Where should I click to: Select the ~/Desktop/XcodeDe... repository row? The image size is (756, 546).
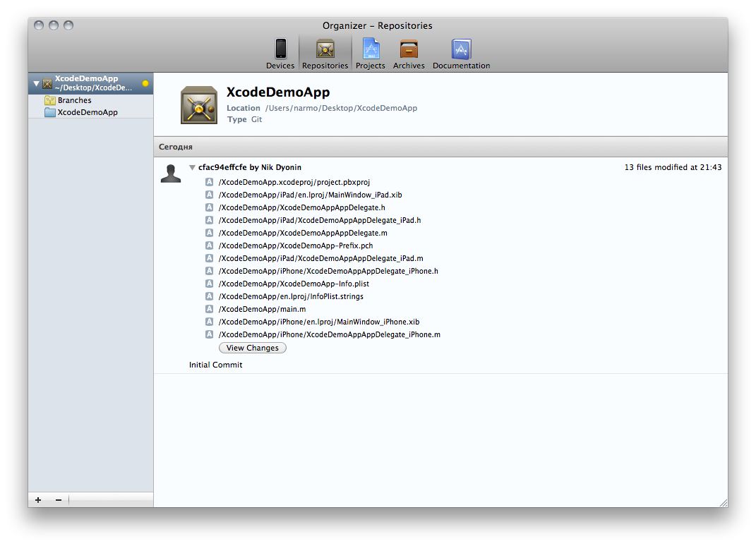[x=90, y=83]
